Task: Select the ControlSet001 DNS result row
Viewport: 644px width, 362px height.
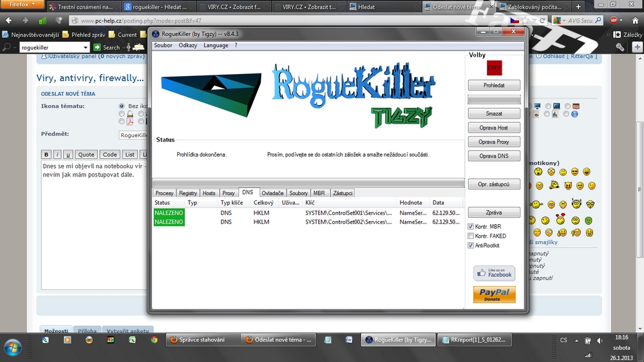Action: point(308,213)
